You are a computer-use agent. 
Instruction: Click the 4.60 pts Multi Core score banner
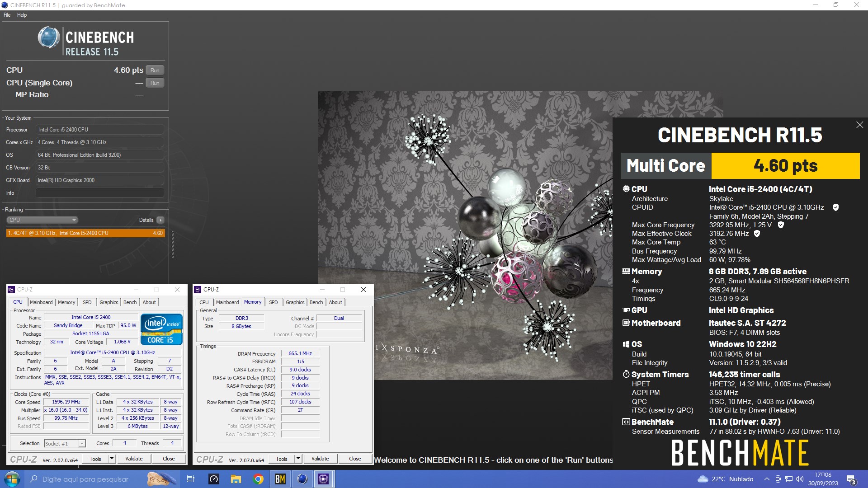pyautogui.click(x=740, y=166)
